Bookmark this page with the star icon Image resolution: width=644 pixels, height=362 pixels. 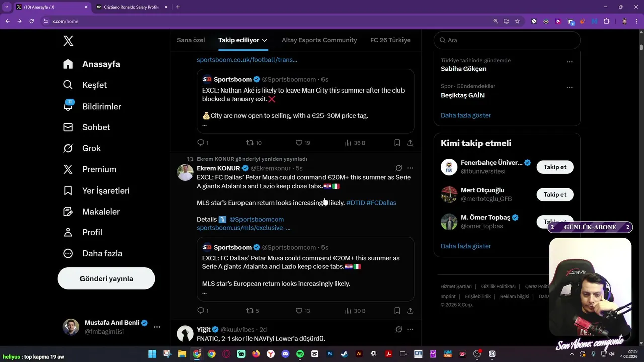[x=517, y=21]
